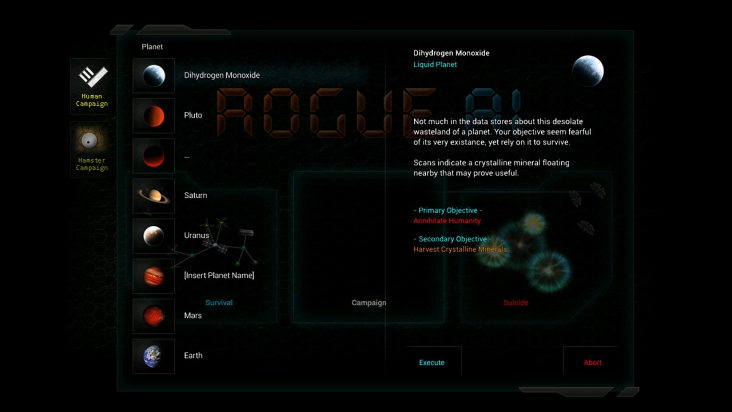Click the Planet column heading
Screen dimensions: 732x412
pyautogui.click(x=152, y=47)
